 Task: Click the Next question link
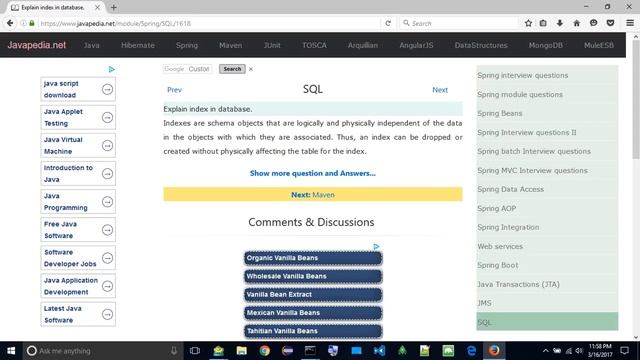440,90
